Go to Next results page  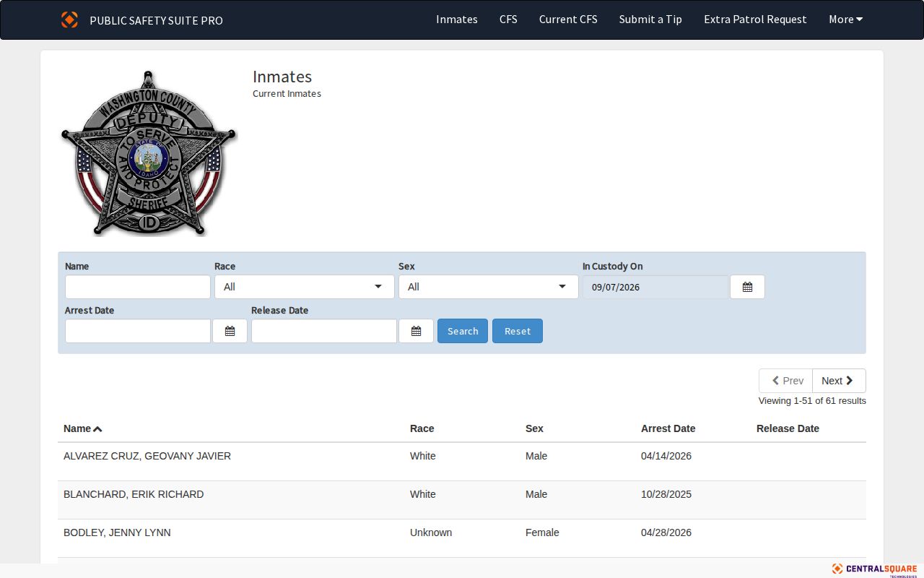point(839,381)
